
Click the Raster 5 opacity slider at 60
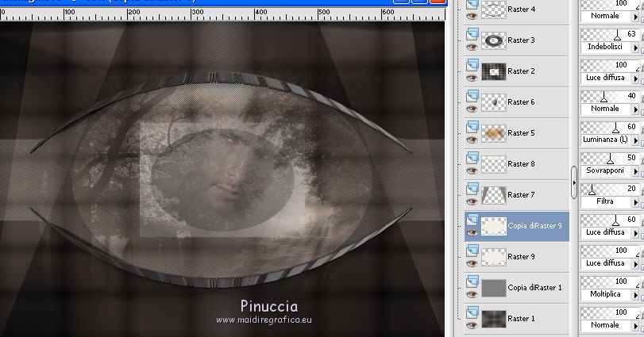click(610, 127)
